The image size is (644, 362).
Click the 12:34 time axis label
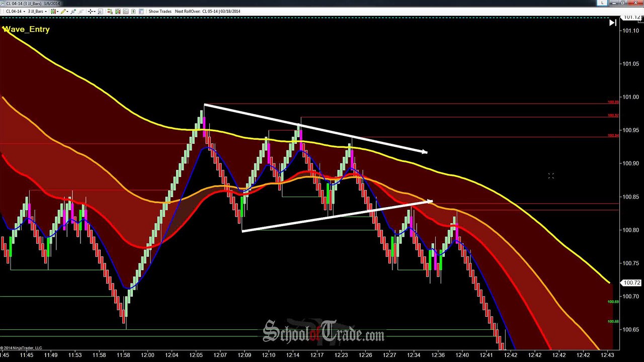click(x=414, y=355)
